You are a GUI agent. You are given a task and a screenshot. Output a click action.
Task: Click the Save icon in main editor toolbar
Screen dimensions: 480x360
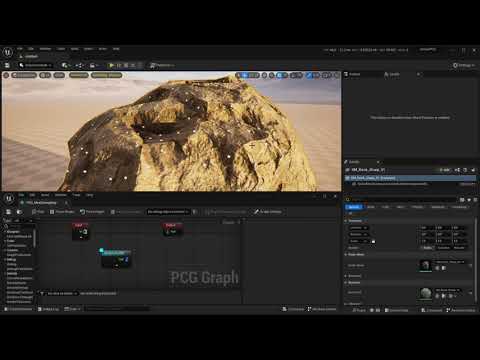click(x=7, y=65)
